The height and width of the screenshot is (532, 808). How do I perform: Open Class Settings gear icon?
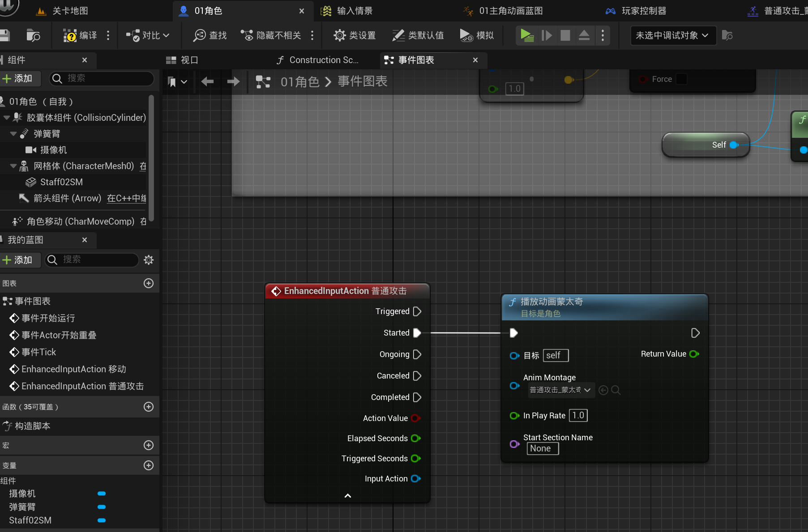pos(340,35)
